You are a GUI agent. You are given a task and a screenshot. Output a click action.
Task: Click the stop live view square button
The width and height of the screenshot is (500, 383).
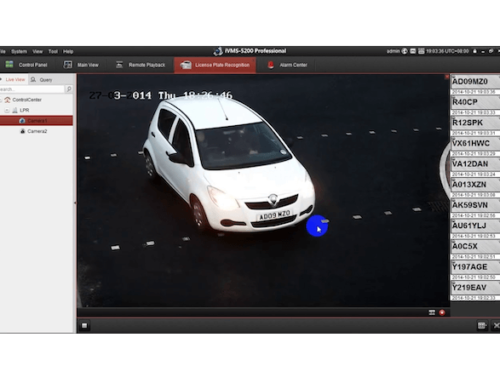84,325
